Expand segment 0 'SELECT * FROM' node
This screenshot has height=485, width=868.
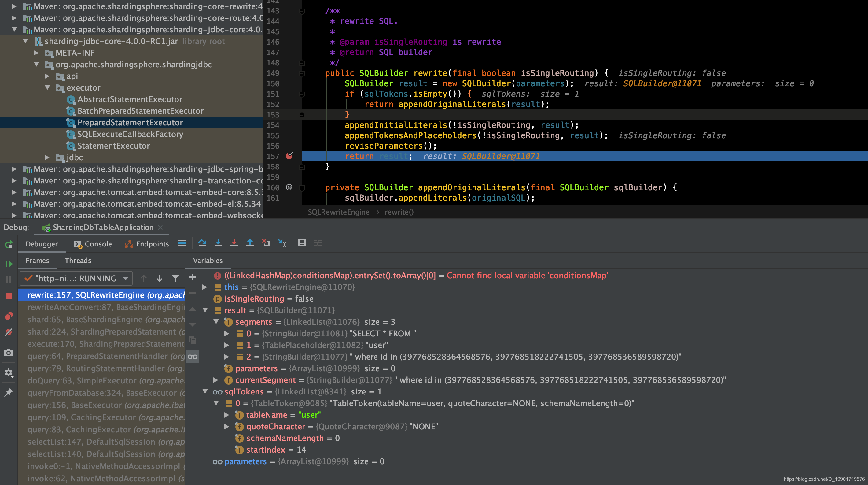pos(227,334)
